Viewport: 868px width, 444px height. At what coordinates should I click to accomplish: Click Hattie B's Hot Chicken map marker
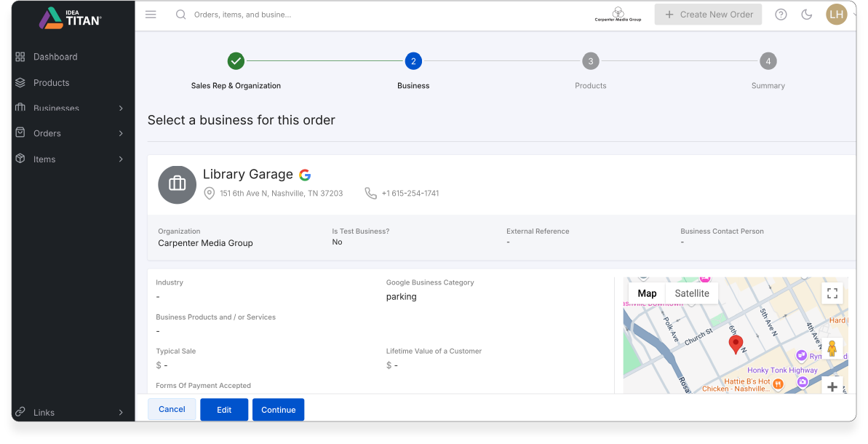(778, 384)
